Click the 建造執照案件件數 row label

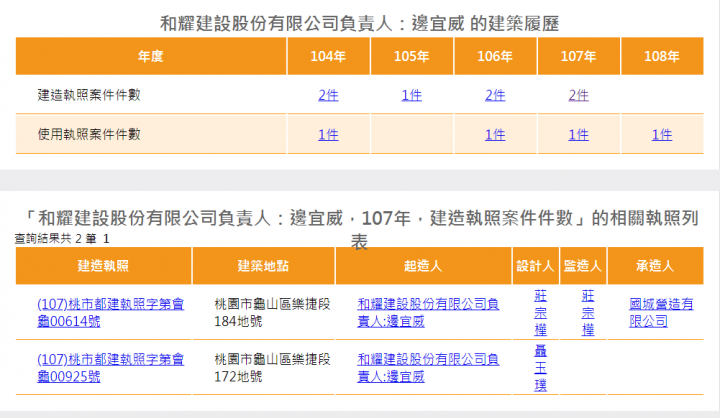[x=89, y=95]
